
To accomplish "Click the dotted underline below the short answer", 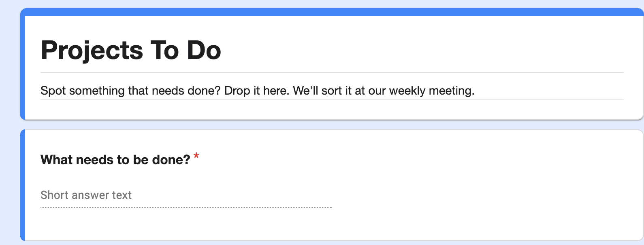I will pos(186,207).
